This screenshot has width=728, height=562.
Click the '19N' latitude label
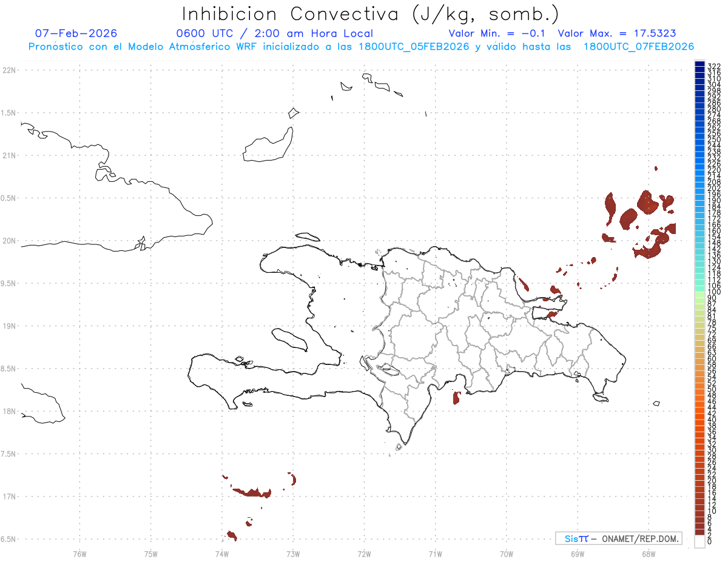9,326
